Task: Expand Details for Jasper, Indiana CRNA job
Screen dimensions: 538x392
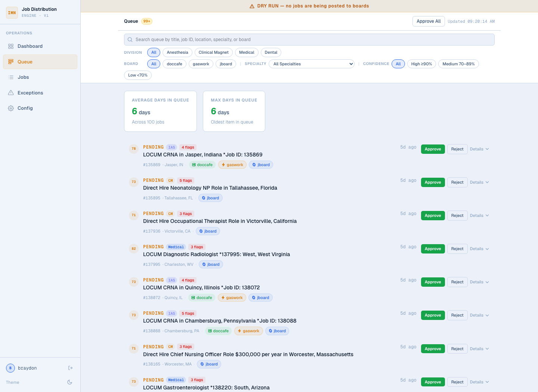Action: coord(479,149)
